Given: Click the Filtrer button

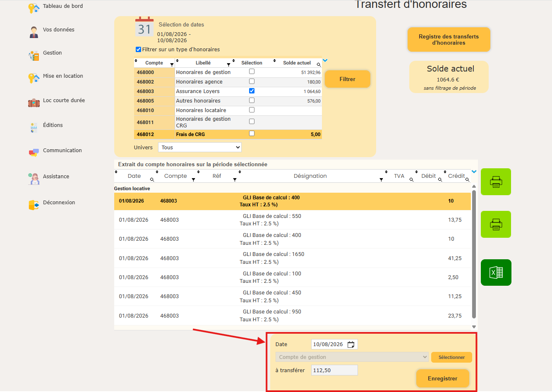Looking at the screenshot, I should (347, 79).
